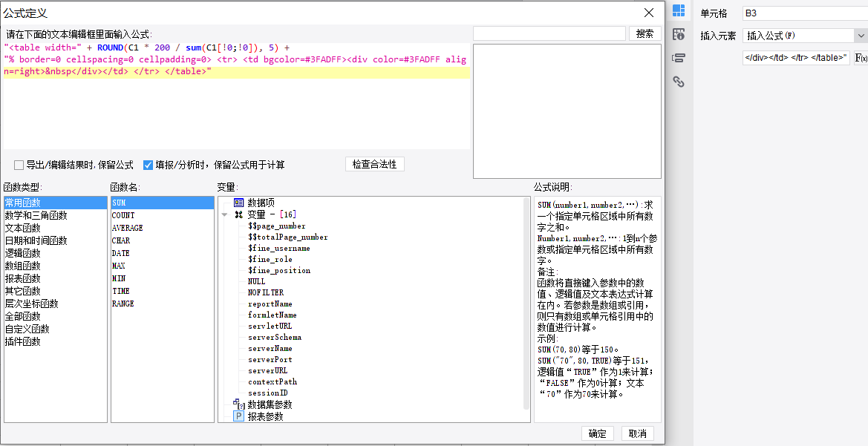868x446 pixels.
Task: Select 插件函数 function type
Action: click(x=56, y=341)
